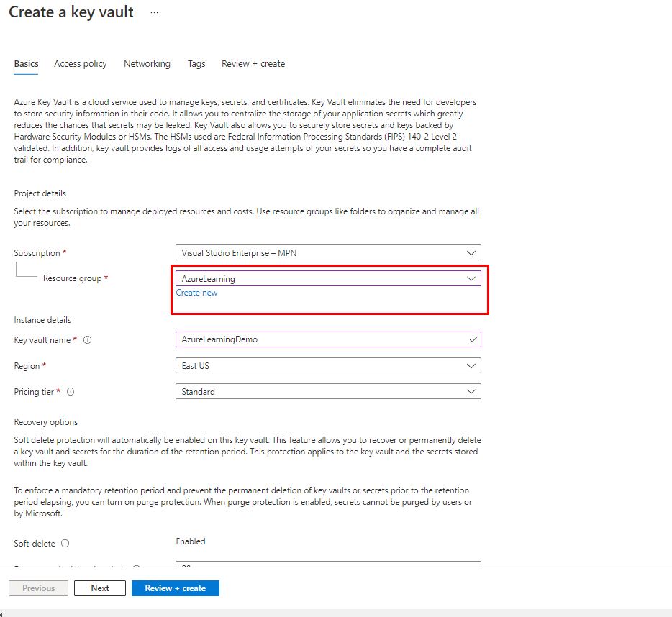The width and height of the screenshot is (672, 617).
Task: Click the Key vault name input field
Action: coord(328,339)
